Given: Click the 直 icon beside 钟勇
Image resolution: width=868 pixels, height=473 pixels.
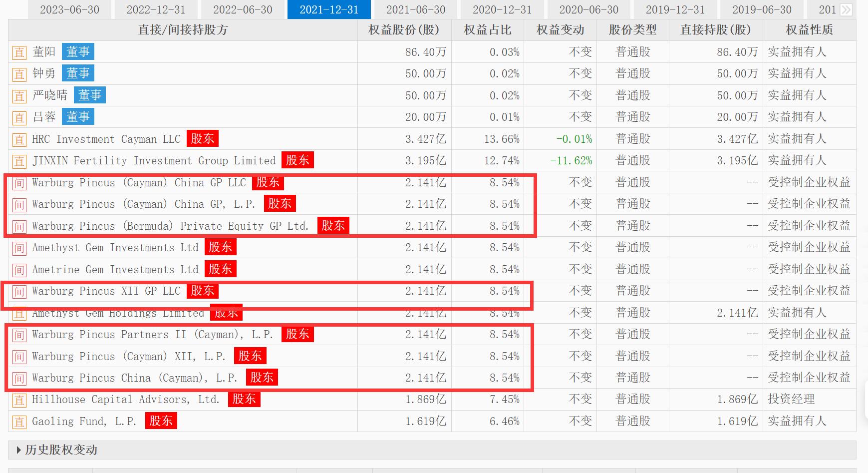Looking at the screenshot, I should point(19,74).
